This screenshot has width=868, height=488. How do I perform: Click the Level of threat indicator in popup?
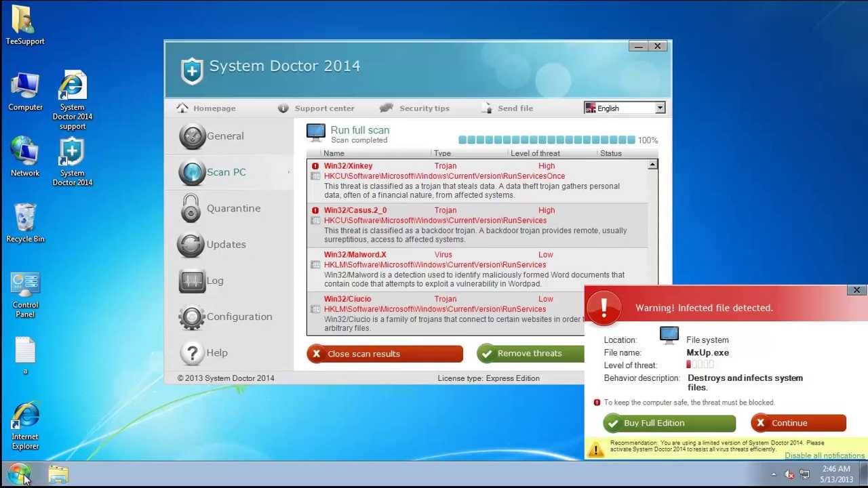(x=701, y=365)
